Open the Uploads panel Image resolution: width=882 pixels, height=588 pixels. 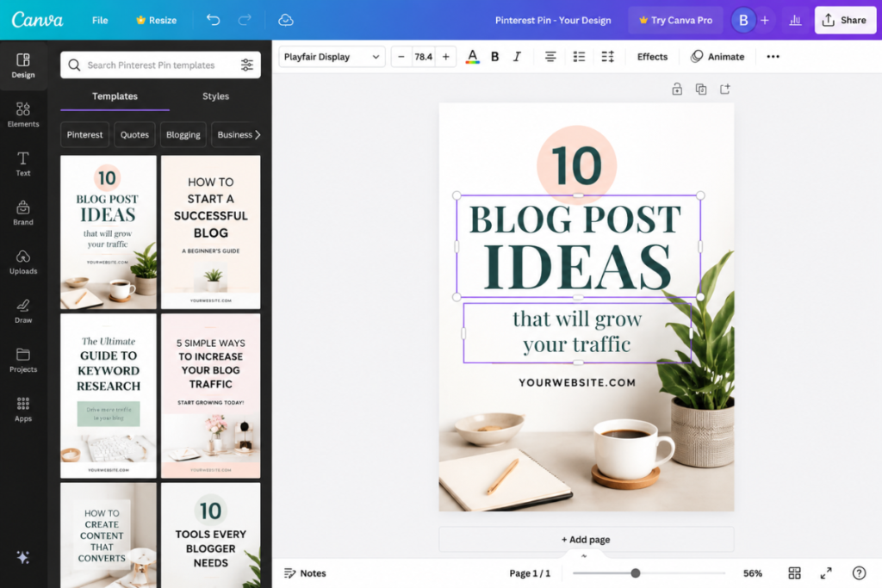(23, 262)
